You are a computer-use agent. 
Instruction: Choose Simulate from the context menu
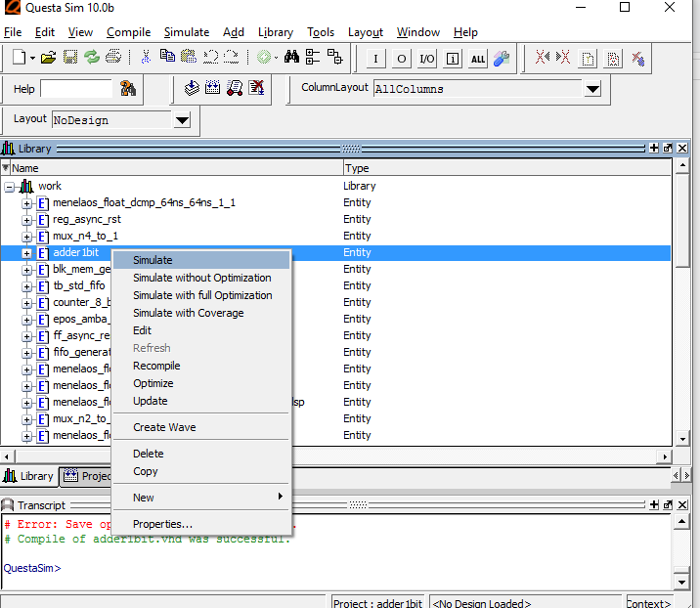pos(201,260)
